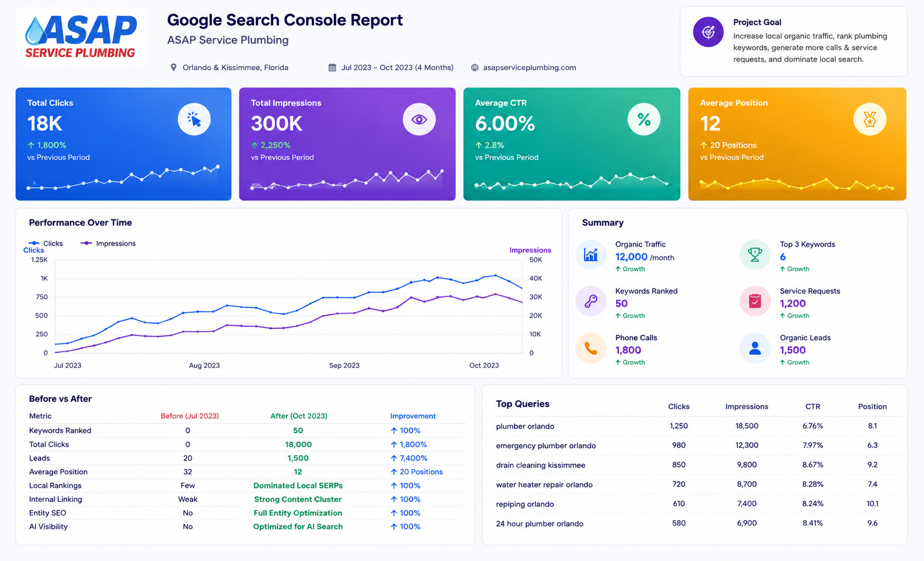
Task: Click the 18,000 Total Clicks after value
Action: point(299,444)
